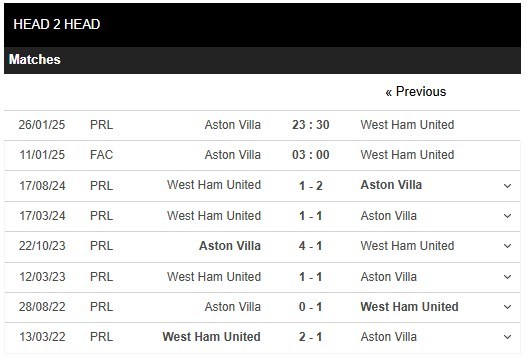This screenshot has width=527, height=362.
Task: Open the Matches section header
Action: point(262,60)
